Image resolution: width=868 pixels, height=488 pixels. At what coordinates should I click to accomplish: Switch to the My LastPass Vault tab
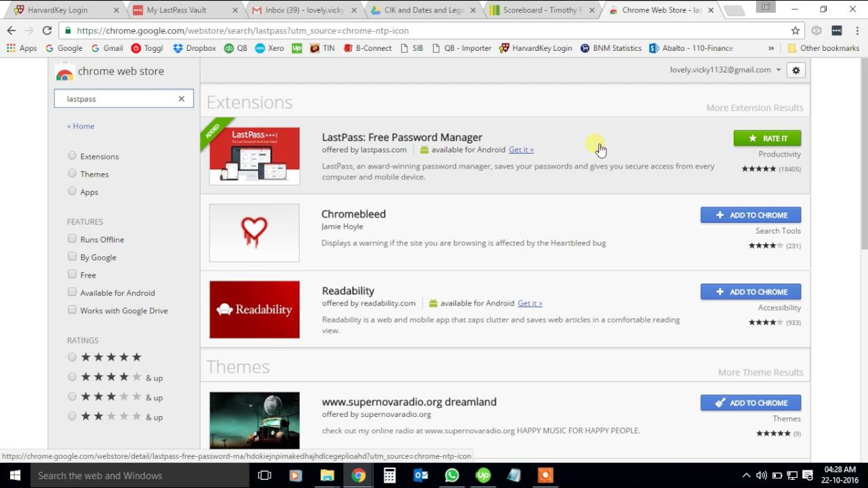pyautogui.click(x=185, y=10)
